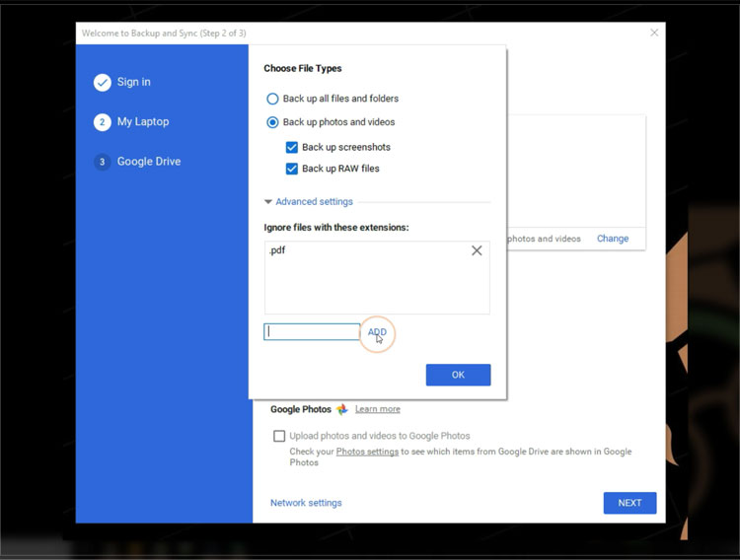Click the NEXT button
The image size is (740, 560).
coord(629,503)
